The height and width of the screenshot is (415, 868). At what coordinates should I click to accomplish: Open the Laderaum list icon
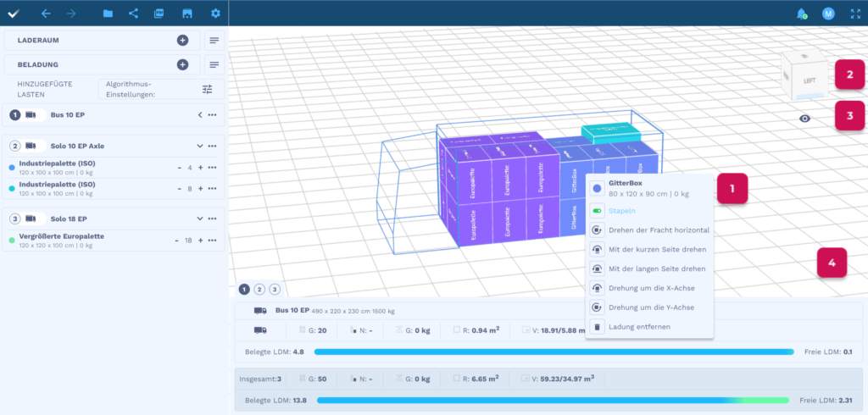tap(214, 41)
